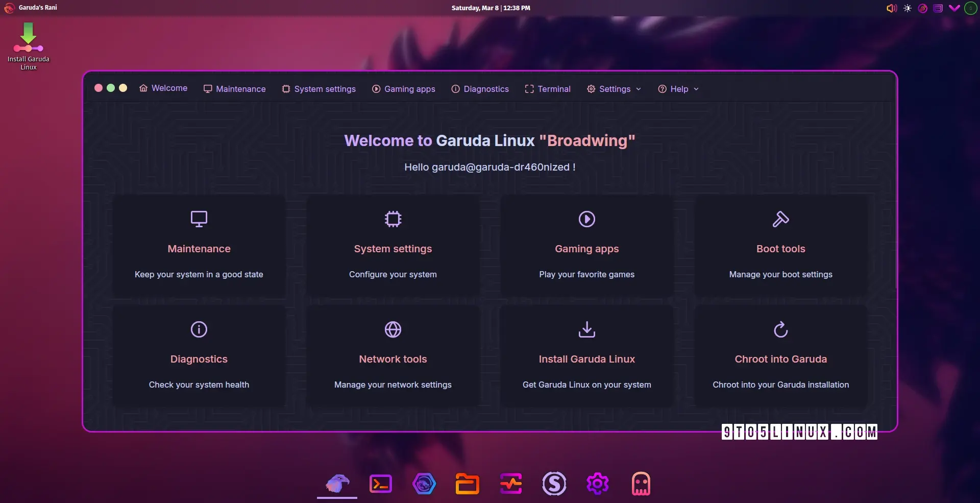Click the purple window tray icon
This screenshot has width=980, height=503.
click(x=938, y=8)
